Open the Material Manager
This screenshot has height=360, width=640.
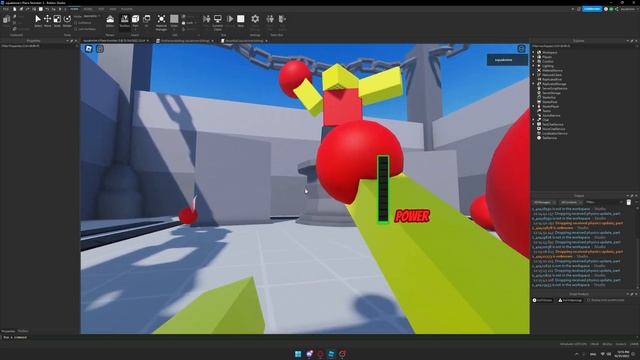161,22
